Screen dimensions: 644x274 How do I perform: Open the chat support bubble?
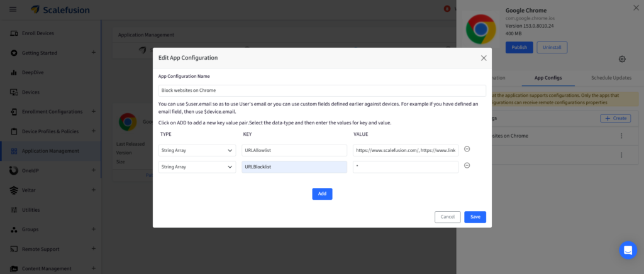coord(628,250)
